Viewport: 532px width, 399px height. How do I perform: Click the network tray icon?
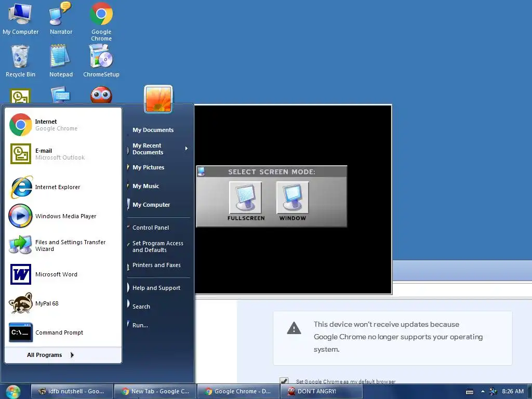point(494,392)
